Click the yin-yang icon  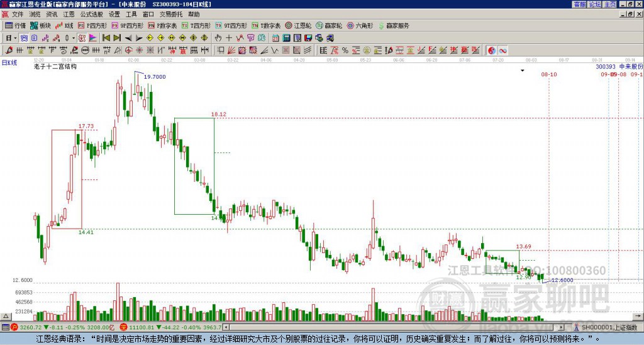492,50
